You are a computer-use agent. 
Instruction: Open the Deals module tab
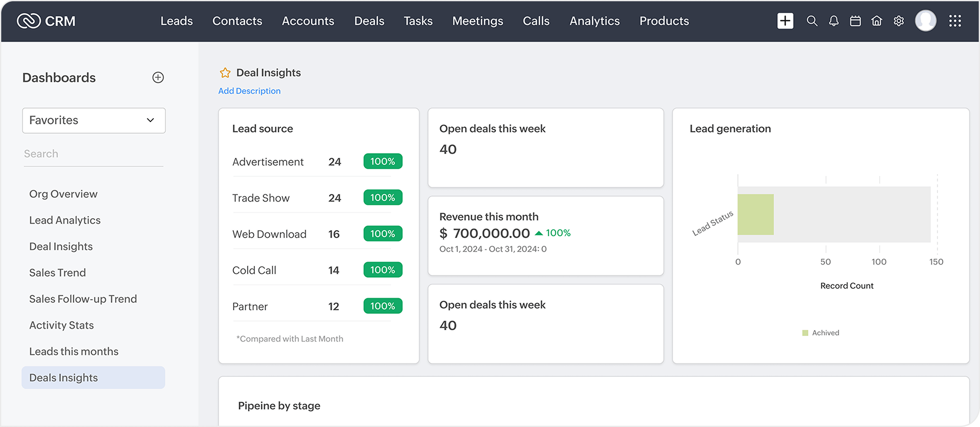369,21
